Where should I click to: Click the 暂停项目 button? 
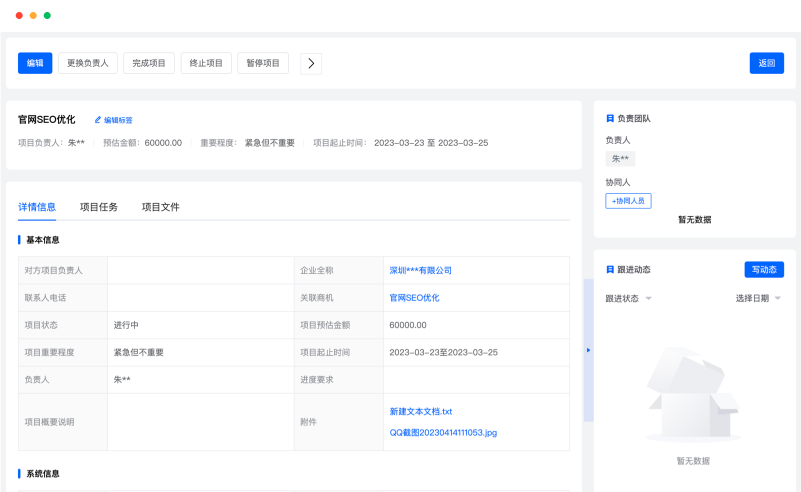click(x=263, y=63)
